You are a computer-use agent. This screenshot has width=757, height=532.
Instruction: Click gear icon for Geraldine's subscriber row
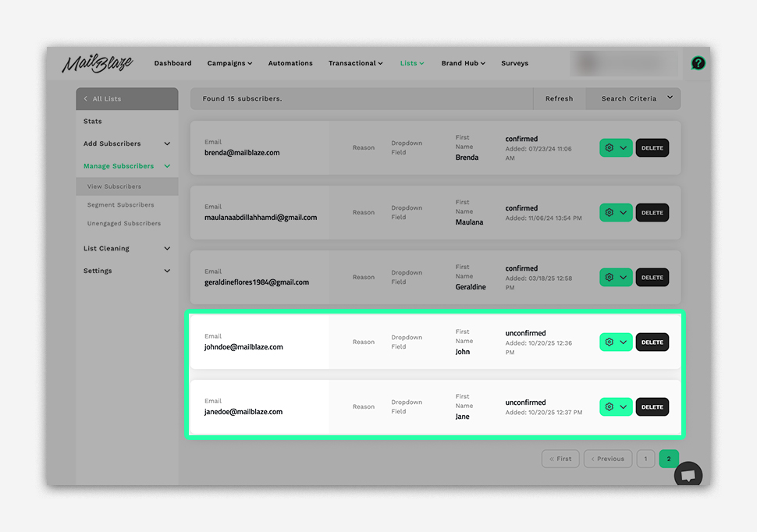click(610, 278)
